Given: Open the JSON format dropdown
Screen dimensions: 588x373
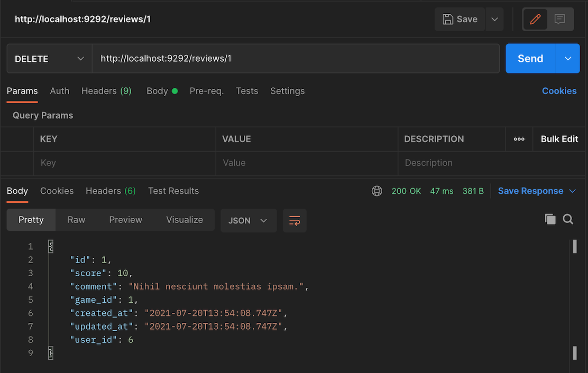Looking at the screenshot, I should click(248, 221).
